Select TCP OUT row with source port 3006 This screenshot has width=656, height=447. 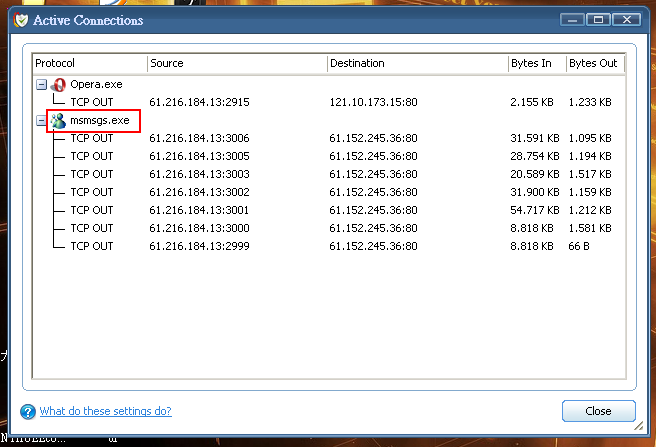pos(331,138)
